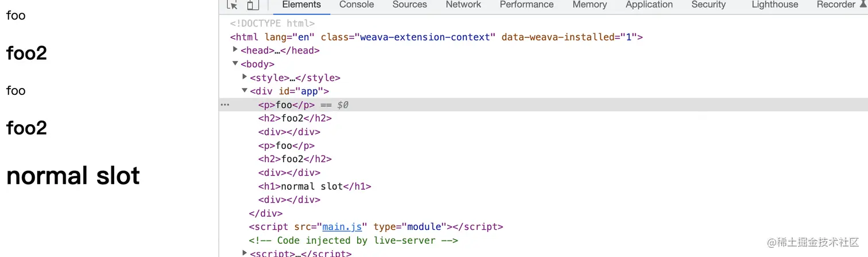Screen dimensions: 868x257
Task: Collapse the div id="app" node
Action: click(245, 90)
